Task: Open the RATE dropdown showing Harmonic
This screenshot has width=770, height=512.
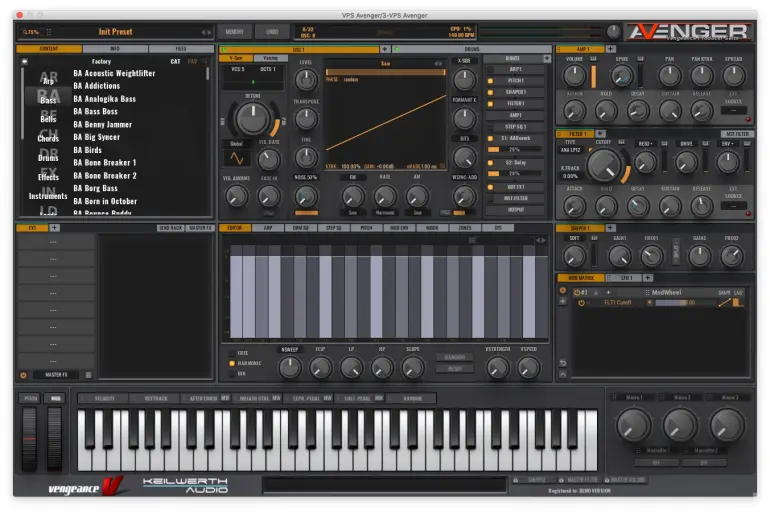Action: point(385,213)
